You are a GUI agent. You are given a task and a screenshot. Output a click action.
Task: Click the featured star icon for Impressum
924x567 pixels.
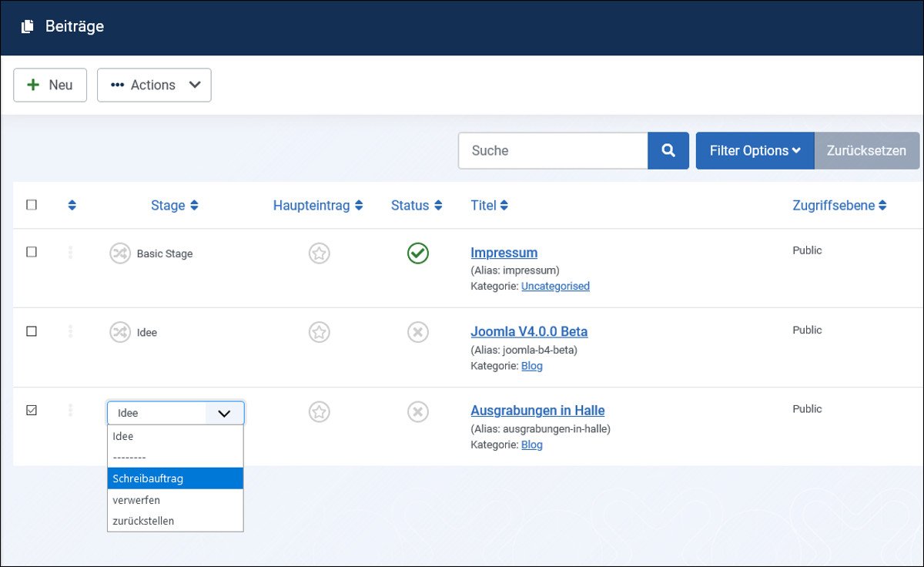(320, 253)
